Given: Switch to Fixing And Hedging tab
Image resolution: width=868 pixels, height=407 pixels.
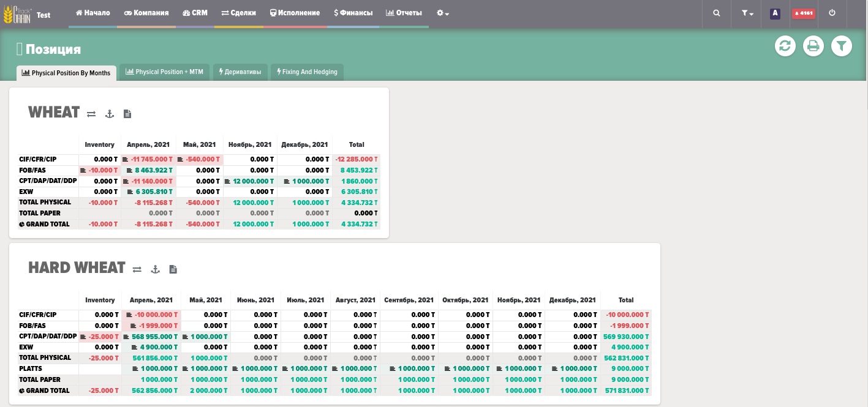Looking at the screenshot, I should click(308, 72).
